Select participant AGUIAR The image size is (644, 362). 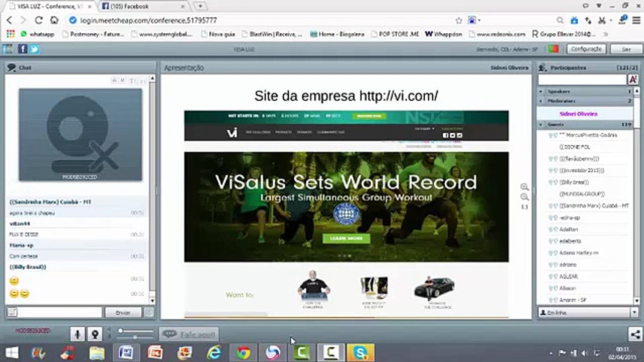point(569,277)
